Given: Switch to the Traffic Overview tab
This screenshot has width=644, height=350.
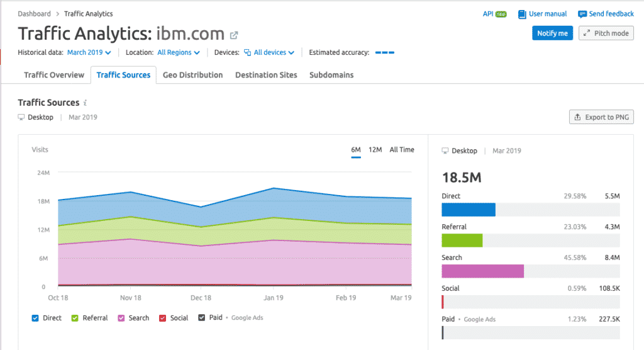Looking at the screenshot, I should 54,75.
